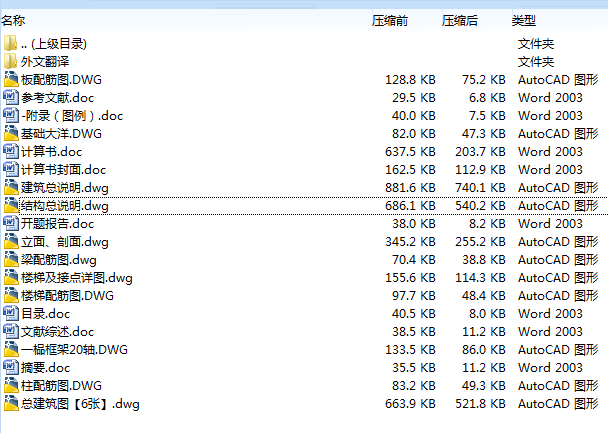Click the 摘要.doc Word icon
Screen dimensions: 608x433
click(x=11, y=367)
